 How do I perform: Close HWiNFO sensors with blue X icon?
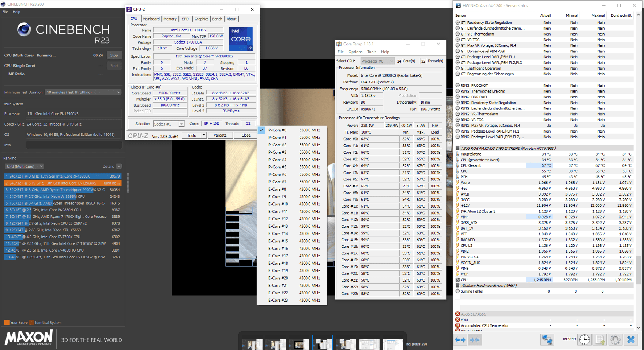(631, 339)
